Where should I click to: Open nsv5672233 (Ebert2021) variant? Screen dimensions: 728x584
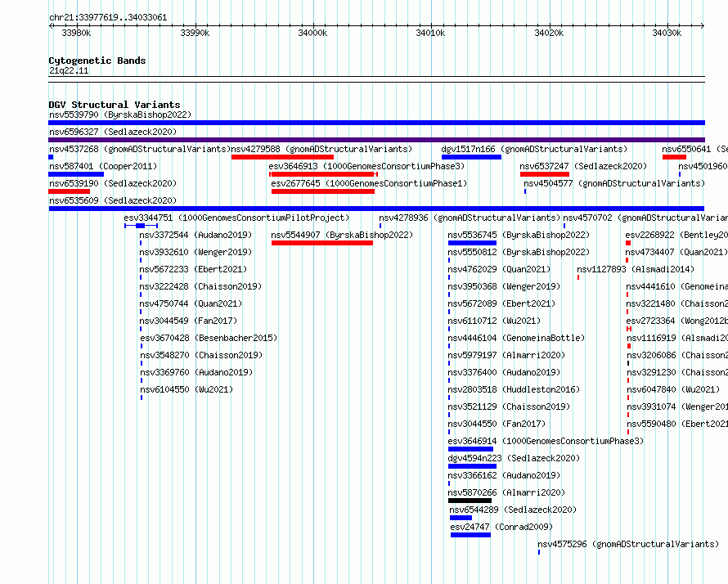tap(193, 269)
